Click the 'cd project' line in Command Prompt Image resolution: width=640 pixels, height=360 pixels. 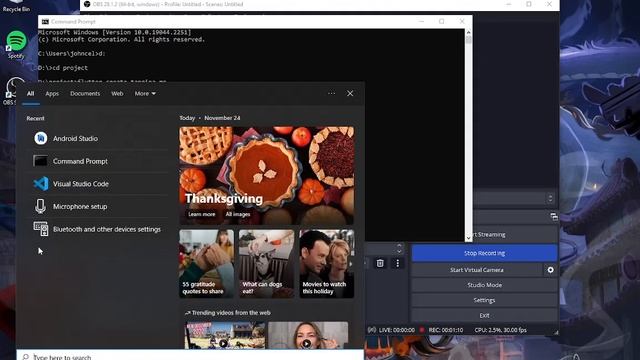[63, 68]
